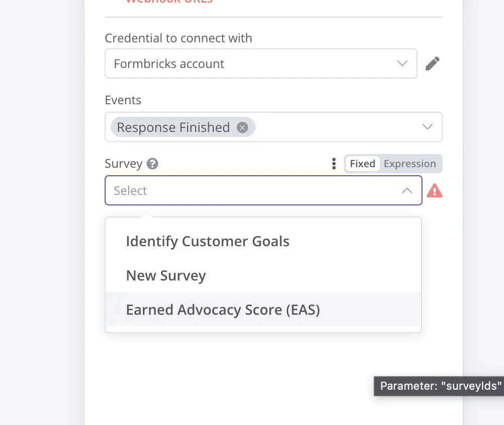
Task: Click the chevron in the Events field
Action: click(x=428, y=127)
